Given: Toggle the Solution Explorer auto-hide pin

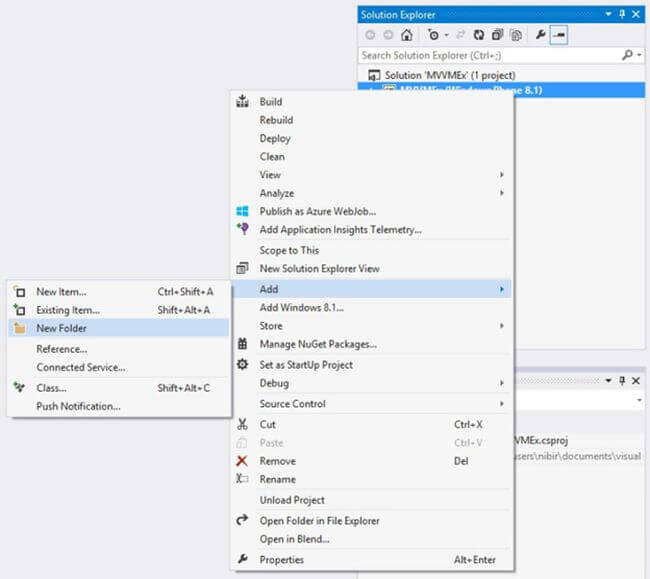Looking at the screenshot, I should point(622,14).
